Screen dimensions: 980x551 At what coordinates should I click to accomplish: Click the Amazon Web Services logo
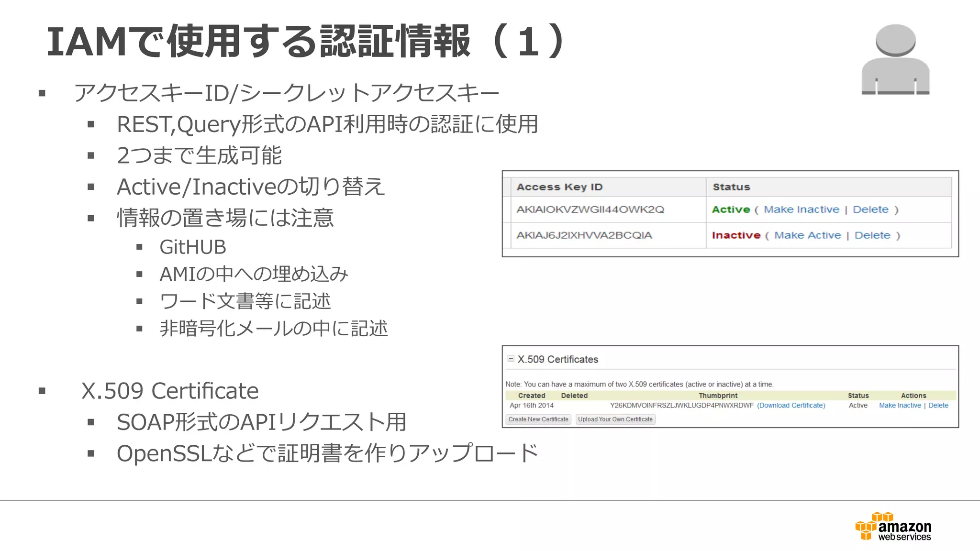point(893,526)
